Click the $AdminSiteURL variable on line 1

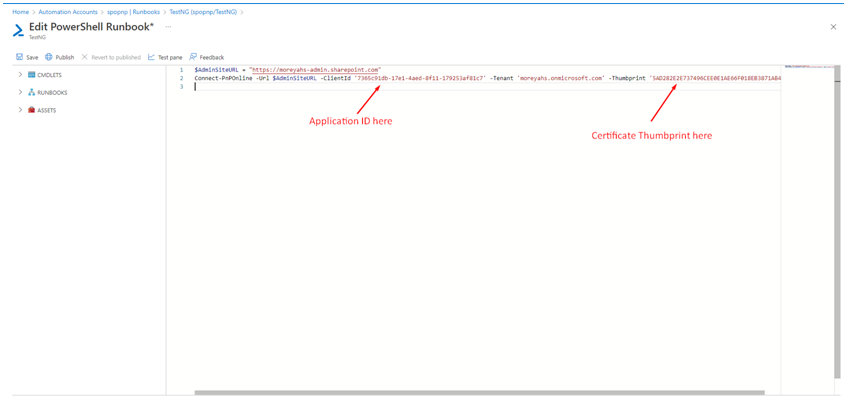click(217, 70)
